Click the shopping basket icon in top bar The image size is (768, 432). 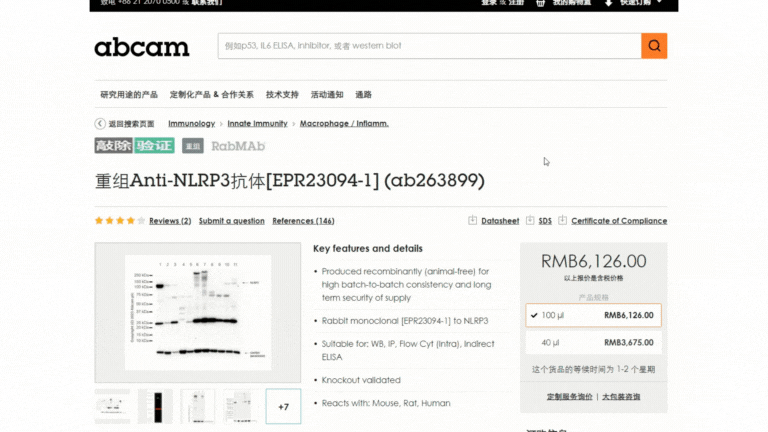(540, 3)
